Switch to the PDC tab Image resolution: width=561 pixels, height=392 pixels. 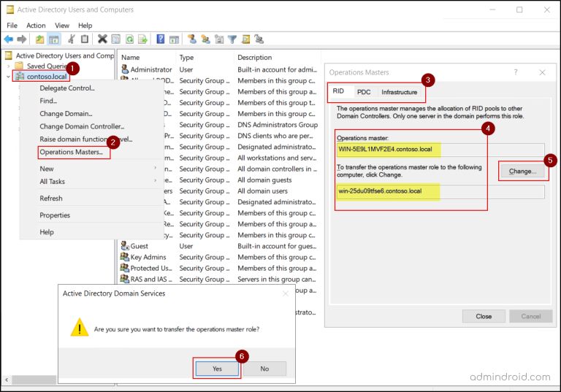point(364,92)
